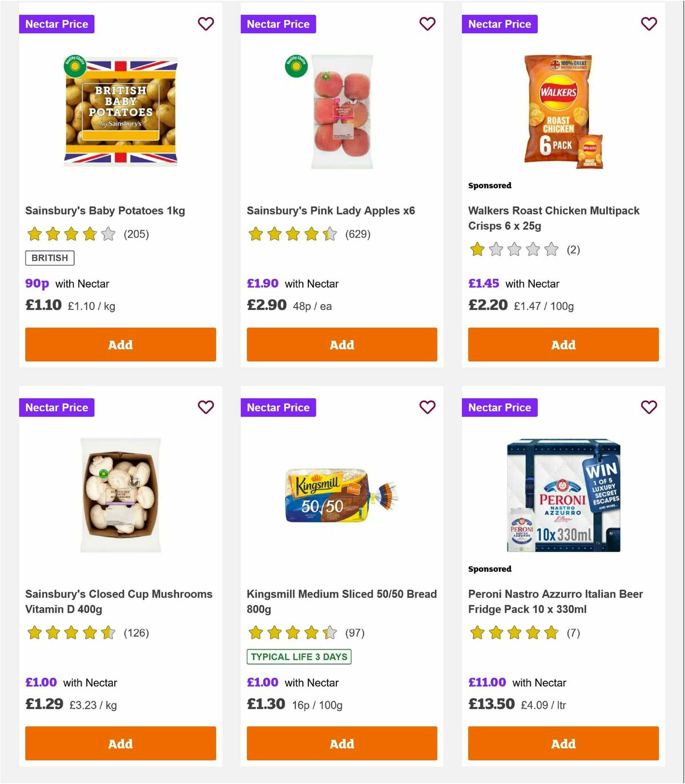Add Kingsmill 50/50 Bread to basket

coord(341,743)
